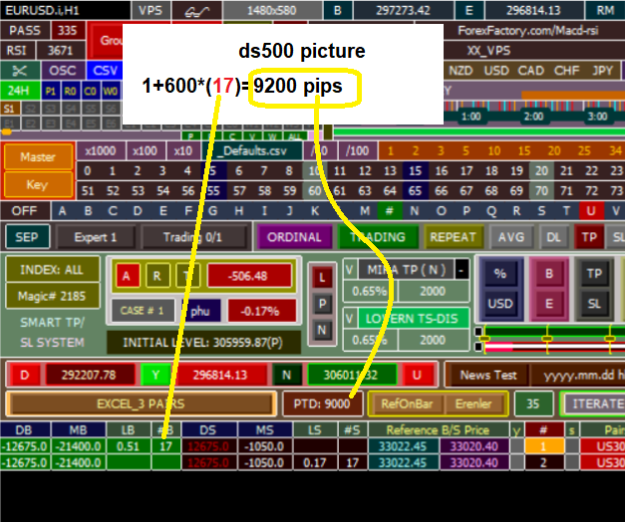Adjust the green slider track
Screen dimensions: 625x522
coord(553,331)
